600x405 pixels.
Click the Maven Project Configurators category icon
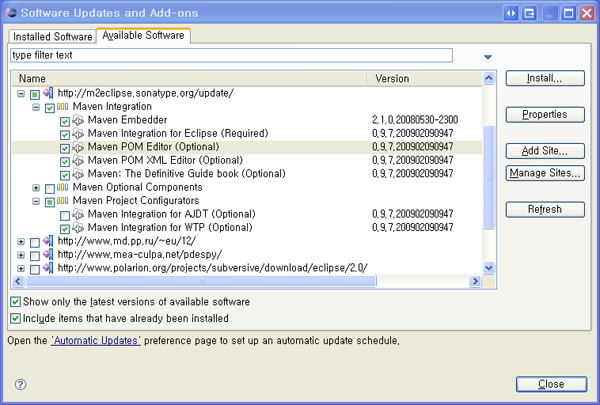[62, 201]
